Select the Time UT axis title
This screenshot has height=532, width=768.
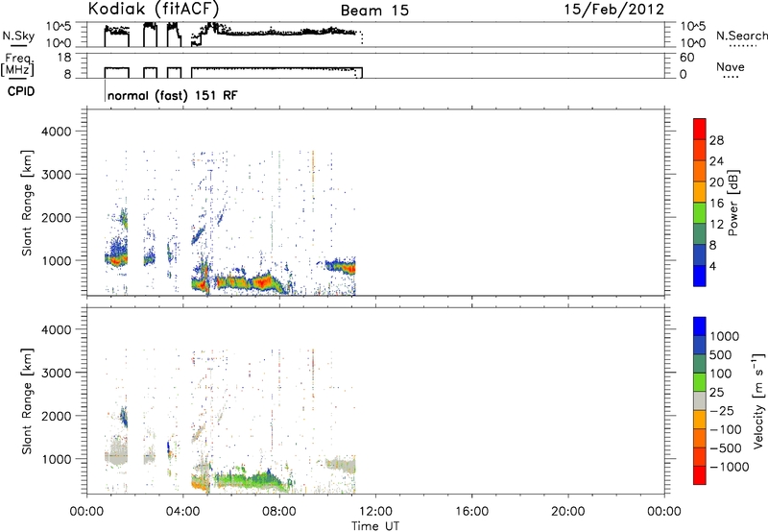[375, 526]
